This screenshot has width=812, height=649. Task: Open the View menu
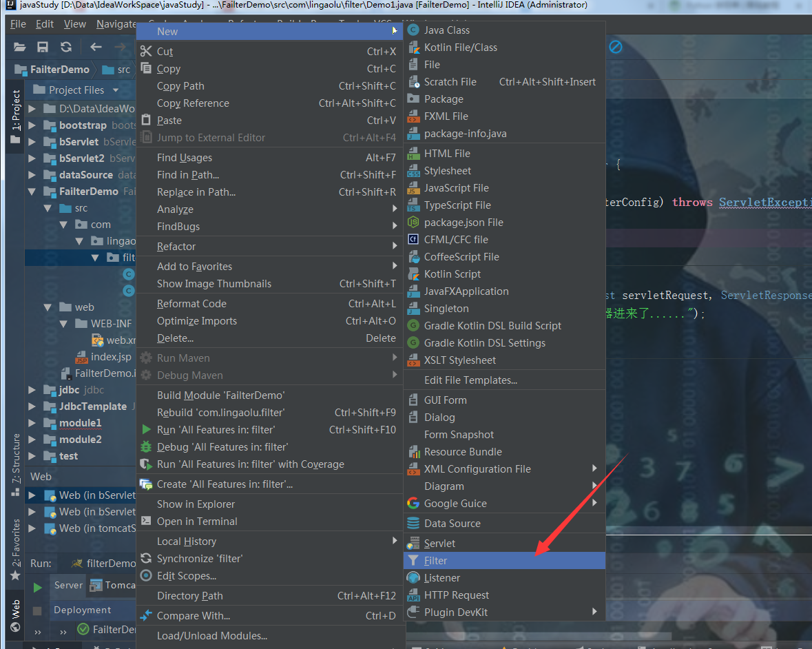tap(74, 24)
